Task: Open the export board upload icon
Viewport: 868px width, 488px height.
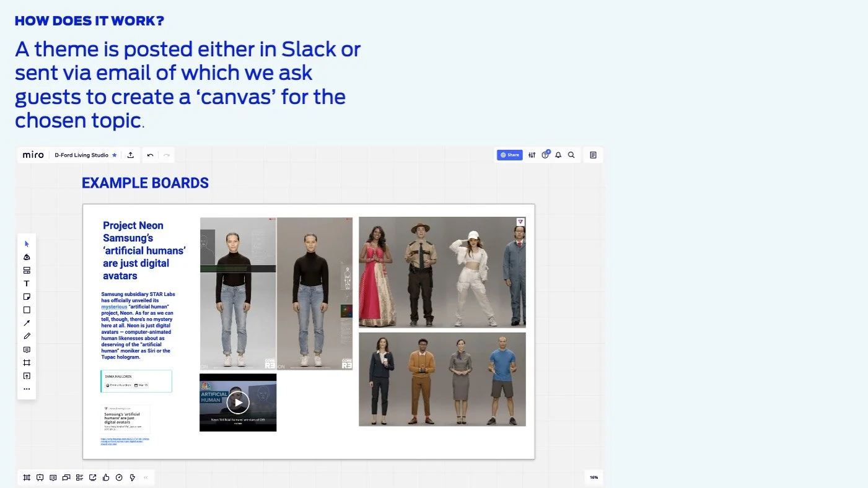Action: (131, 155)
